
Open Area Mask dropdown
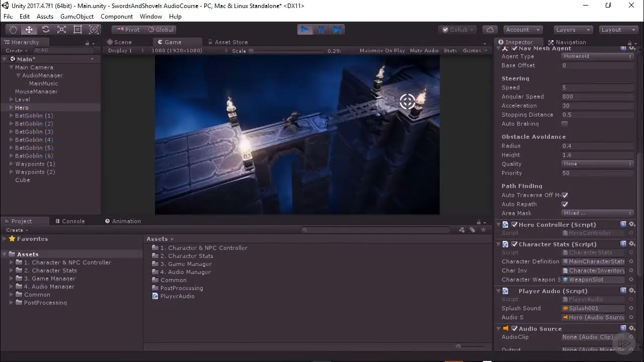coord(597,213)
